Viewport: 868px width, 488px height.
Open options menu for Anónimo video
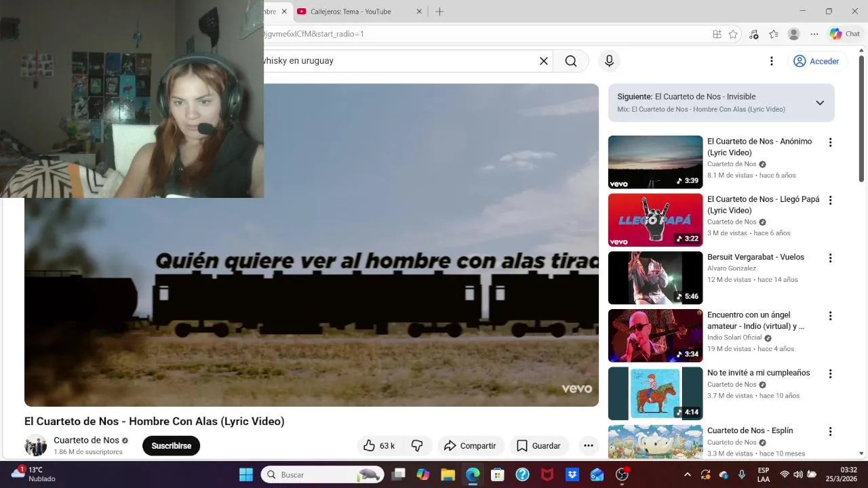pos(830,142)
